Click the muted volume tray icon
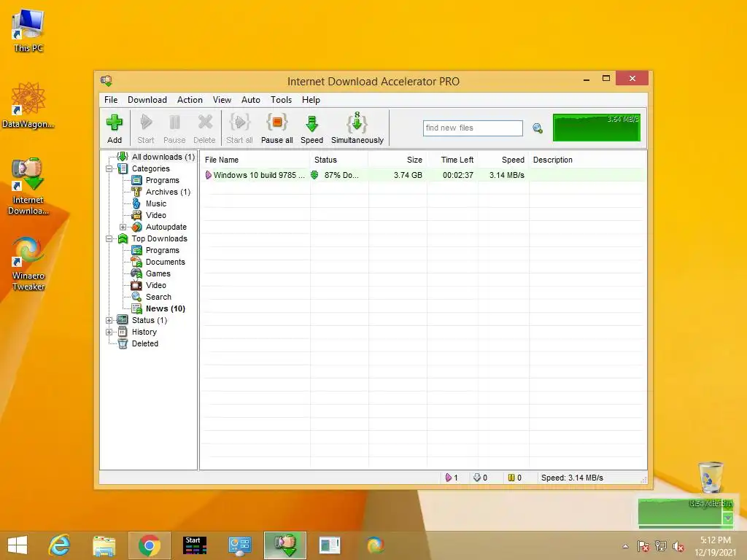This screenshot has width=747, height=560. click(x=678, y=546)
